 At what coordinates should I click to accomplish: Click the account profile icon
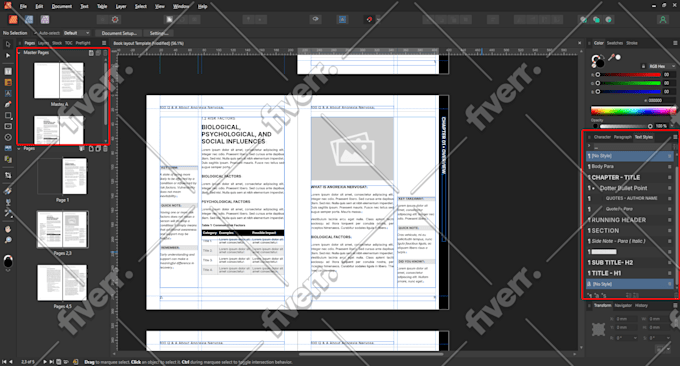click(663, 20)
